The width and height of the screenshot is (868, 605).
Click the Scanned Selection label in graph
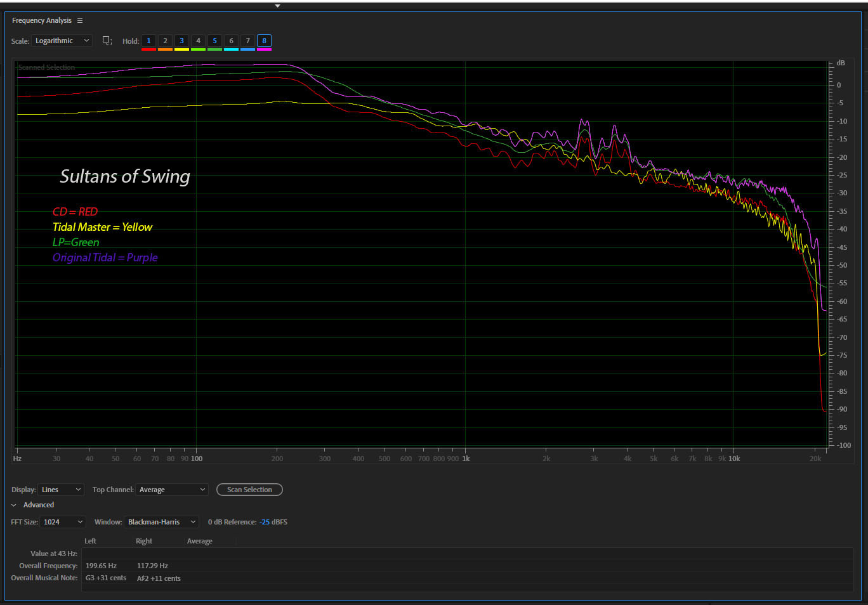click(46, 67)
